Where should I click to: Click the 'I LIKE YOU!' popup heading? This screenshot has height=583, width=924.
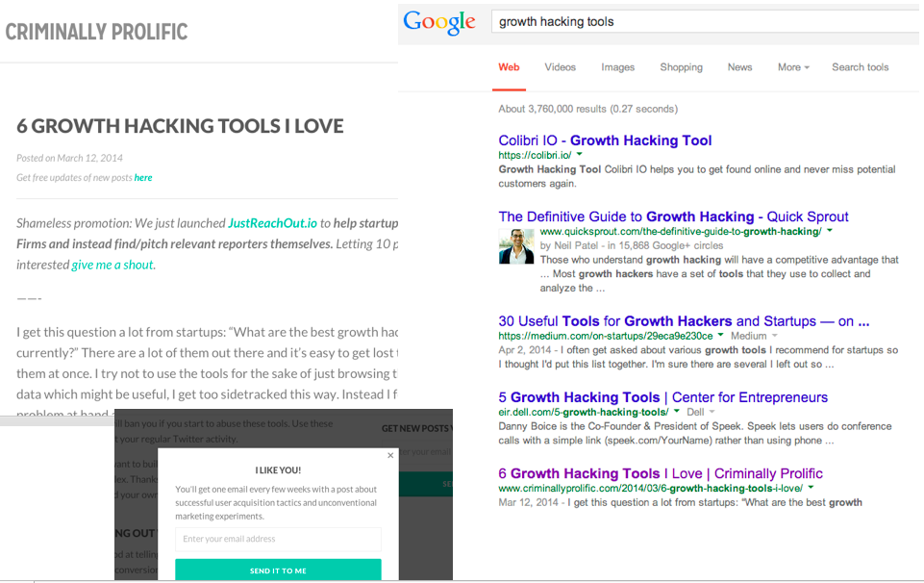point(278,469)
